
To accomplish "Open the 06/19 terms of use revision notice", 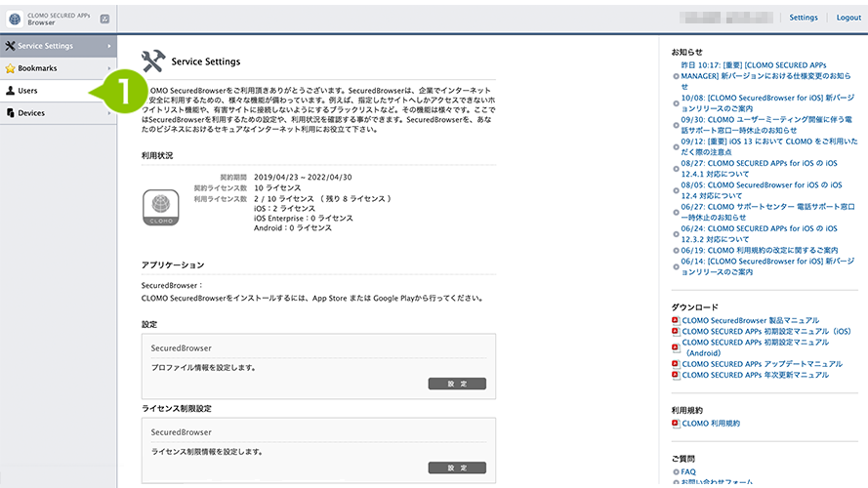I will (759, 250).
